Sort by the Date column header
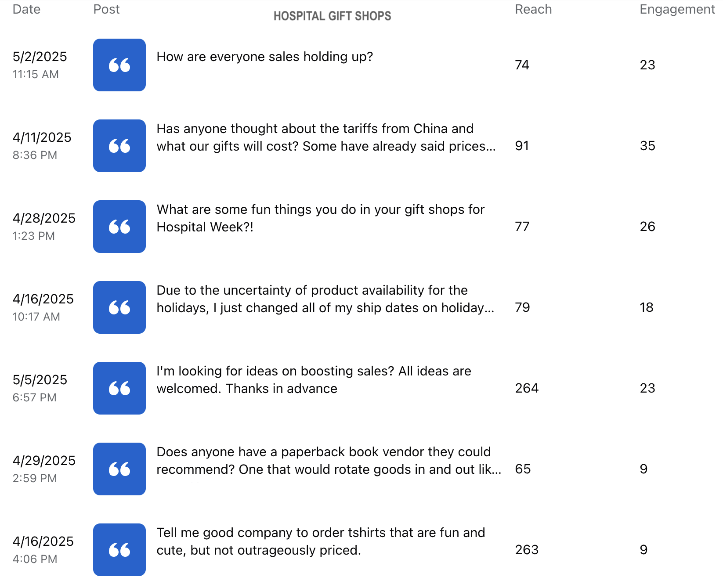The height and width of the screenshot is (588, 723). (26, 9)
